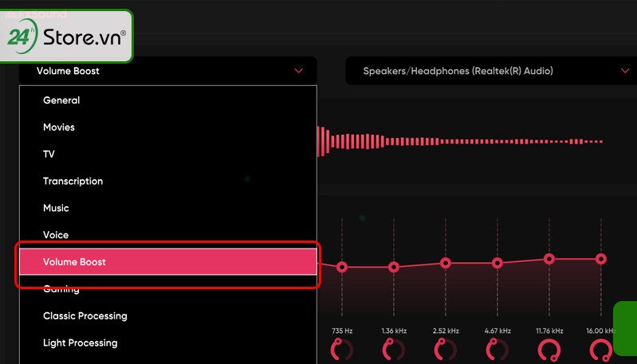Click the 11.76 kHz equalizer band point
This screenshot has height=364, width=637.
coord(549,259)
